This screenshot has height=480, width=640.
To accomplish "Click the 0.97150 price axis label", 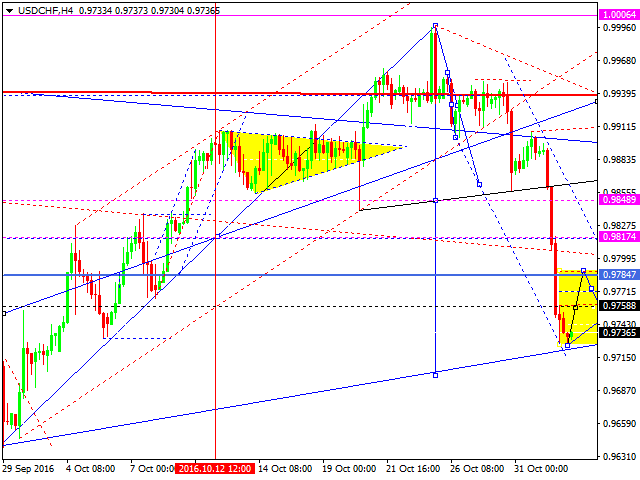I will (620, 358).
